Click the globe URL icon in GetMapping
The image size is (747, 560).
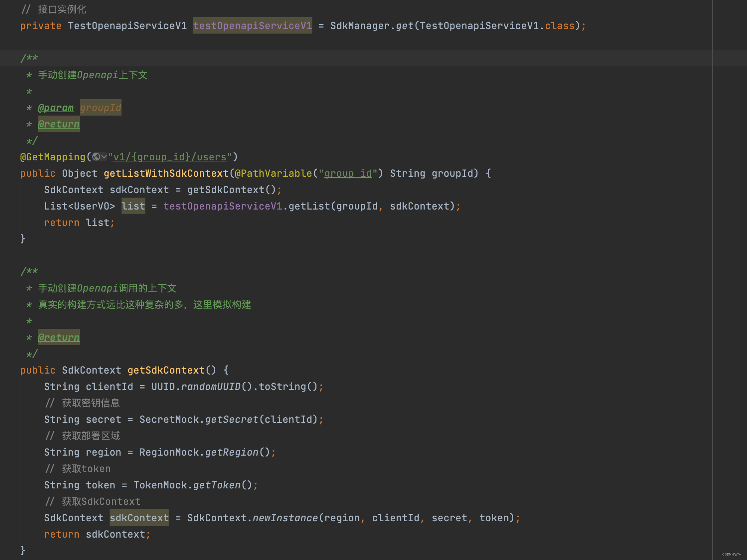(96, 157)
